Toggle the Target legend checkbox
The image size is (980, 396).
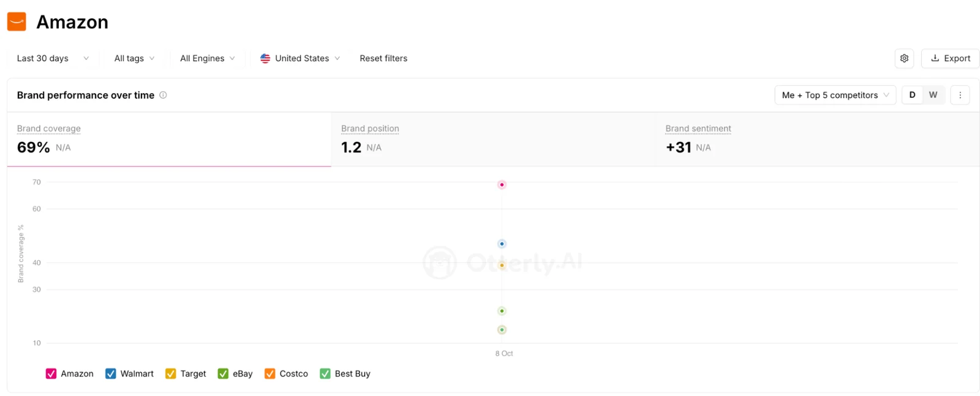(171, 373)
